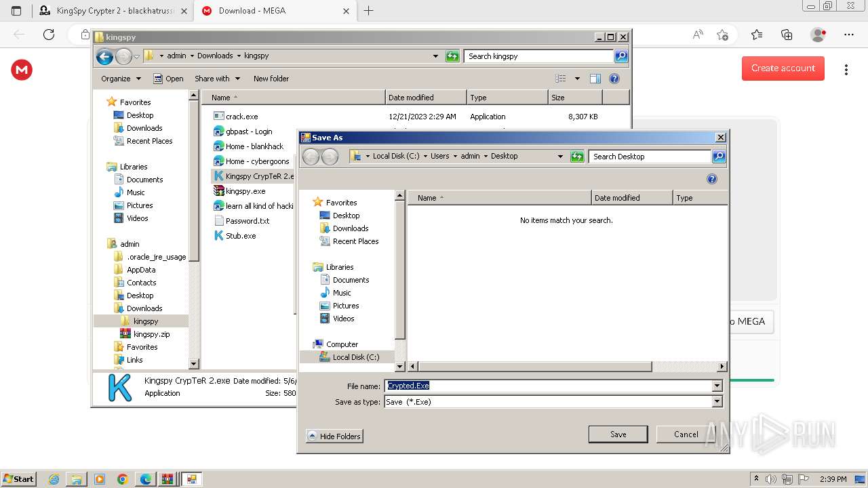Viewport: 868px width, 488px height.
Task: Sort by Size column in kingspy window
Action: [x=575, y=98]
